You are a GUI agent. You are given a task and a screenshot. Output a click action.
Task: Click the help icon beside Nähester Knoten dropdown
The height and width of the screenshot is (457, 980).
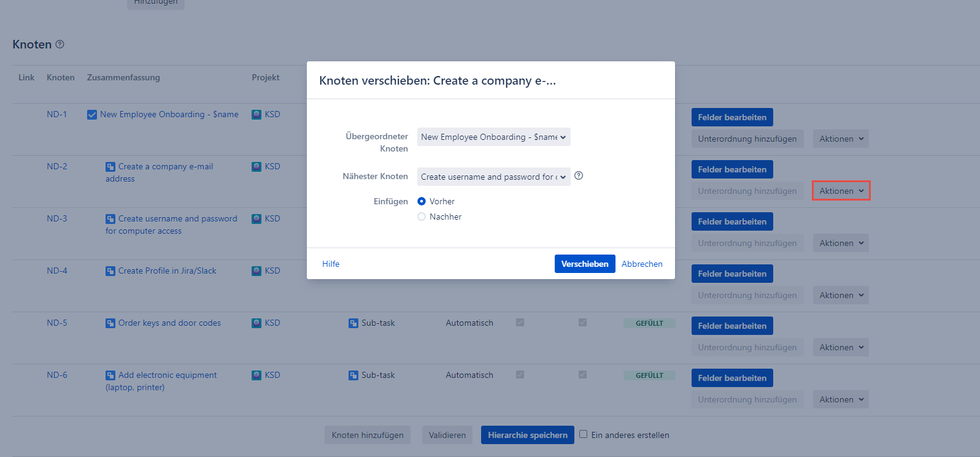pyautogui.click(x=579, y=176)
